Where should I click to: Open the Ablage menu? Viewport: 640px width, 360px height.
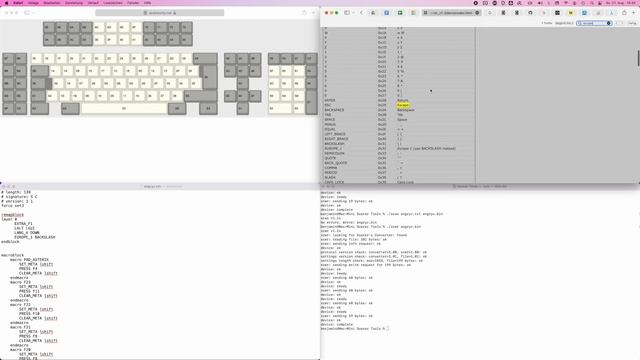(x=33, y=3)
